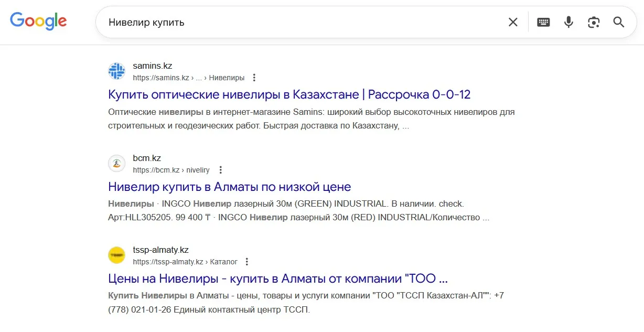Click the bcm.kz › niveliry URL path
The width and height of the screenshot is (644, 332).
click(x=171, y=170)
